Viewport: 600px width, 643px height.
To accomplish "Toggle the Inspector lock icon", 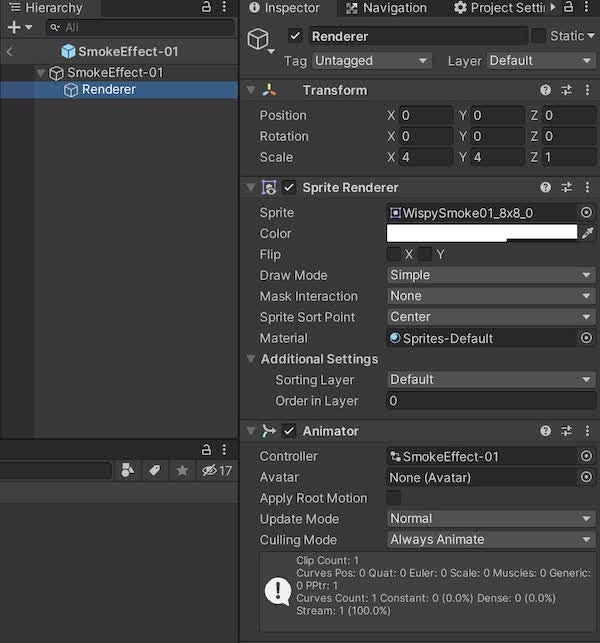I will coord(568,7).
